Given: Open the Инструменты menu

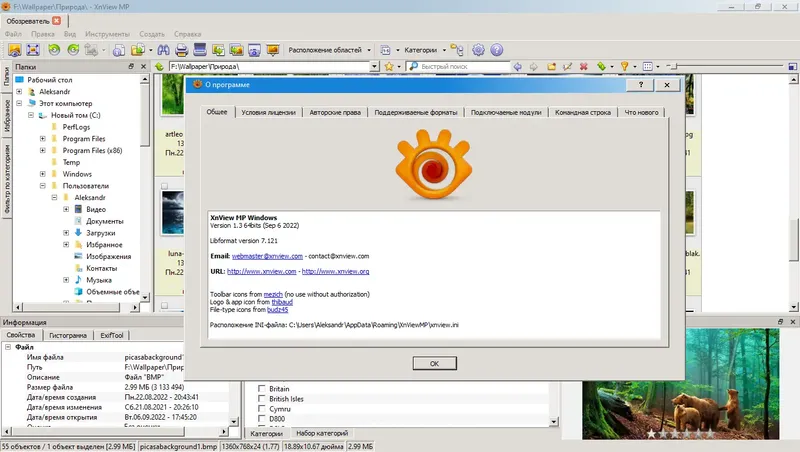Looking at the screenshot, I should (107, 34).
